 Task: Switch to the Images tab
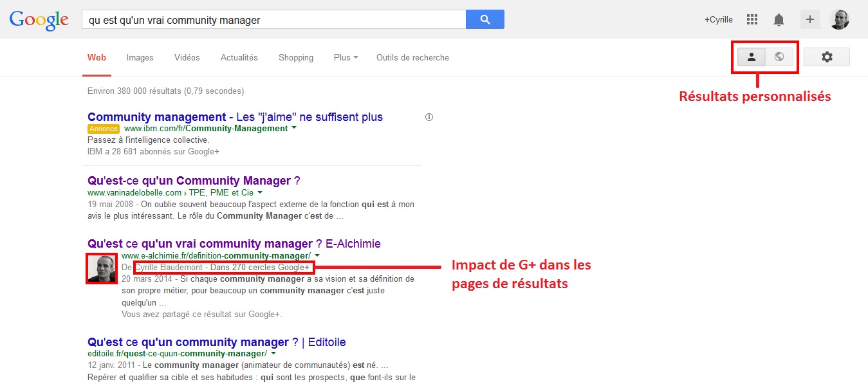click(x=140, y=57)
